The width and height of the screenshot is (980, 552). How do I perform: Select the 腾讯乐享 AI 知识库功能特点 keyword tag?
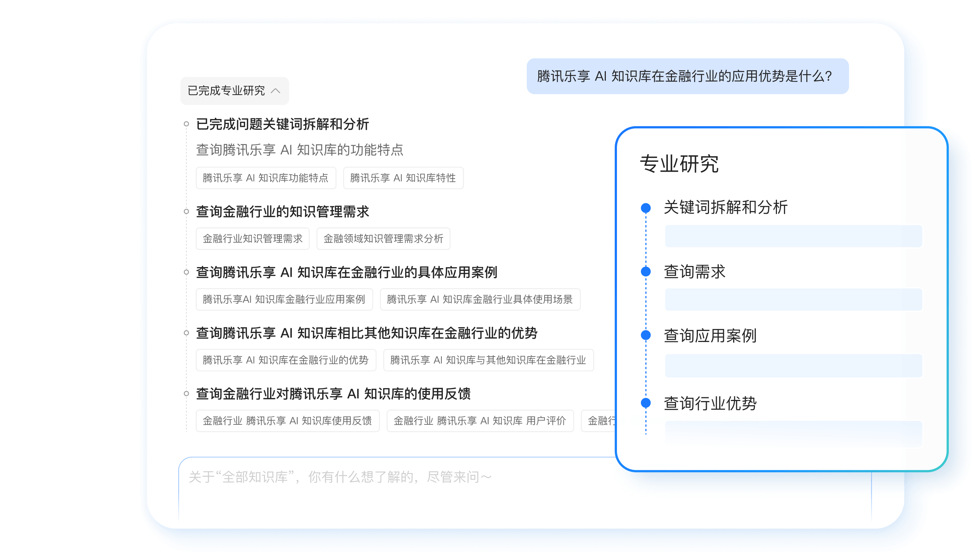(265, 178)
